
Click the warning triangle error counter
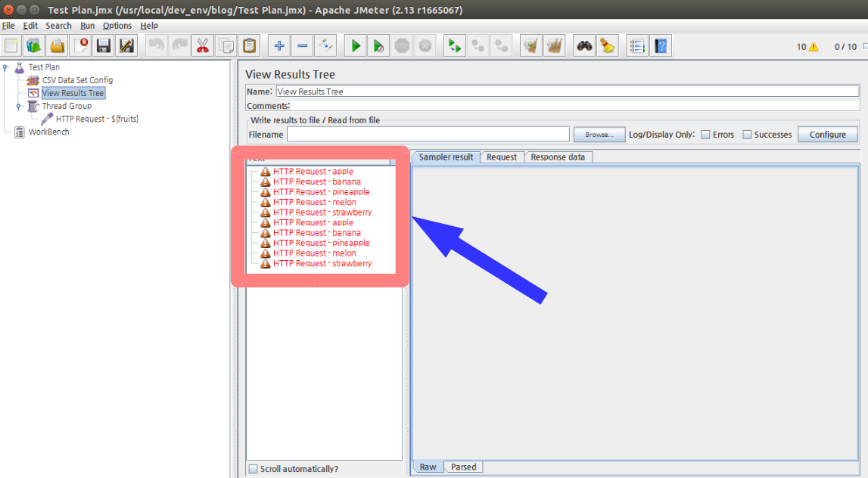[x=814, y=47]
